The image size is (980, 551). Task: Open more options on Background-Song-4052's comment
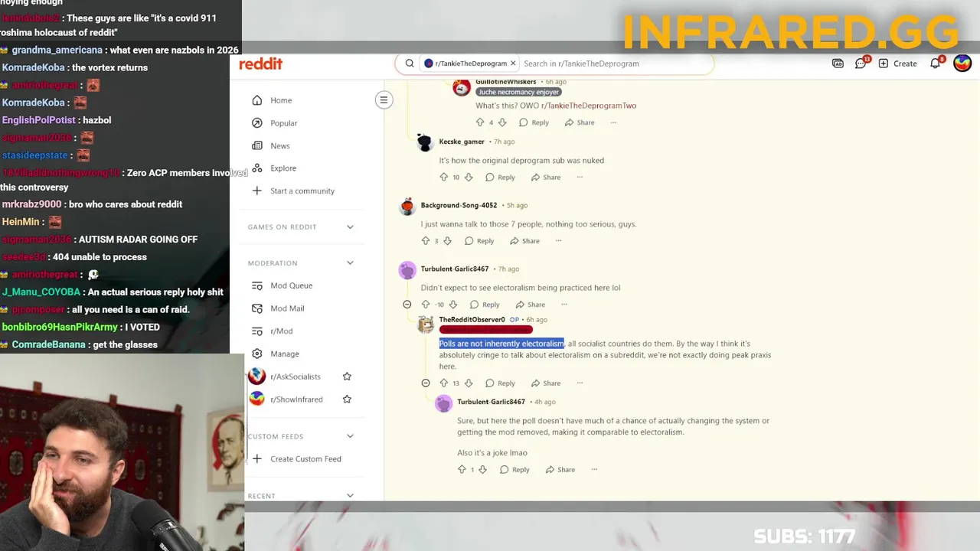click(558, 240)
